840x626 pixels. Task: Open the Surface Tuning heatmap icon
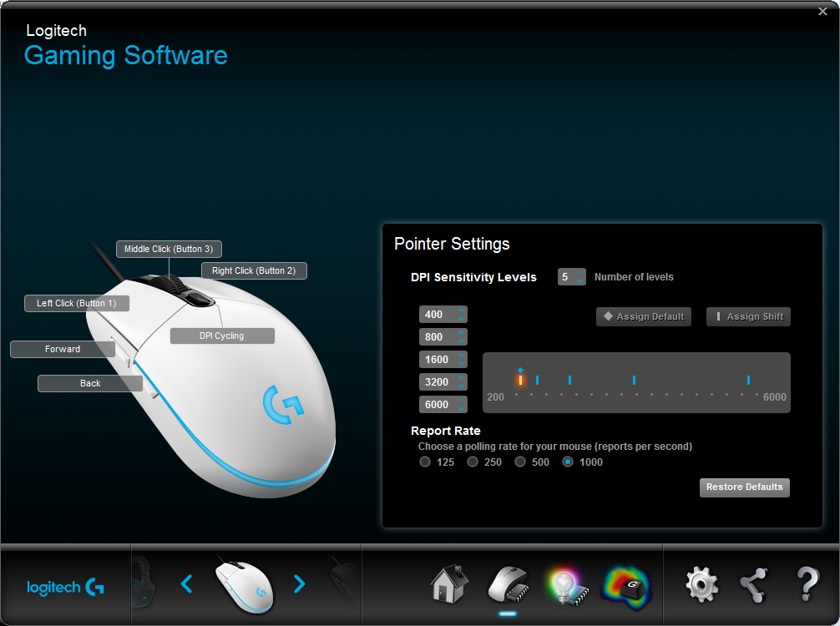tap(625, 584)
